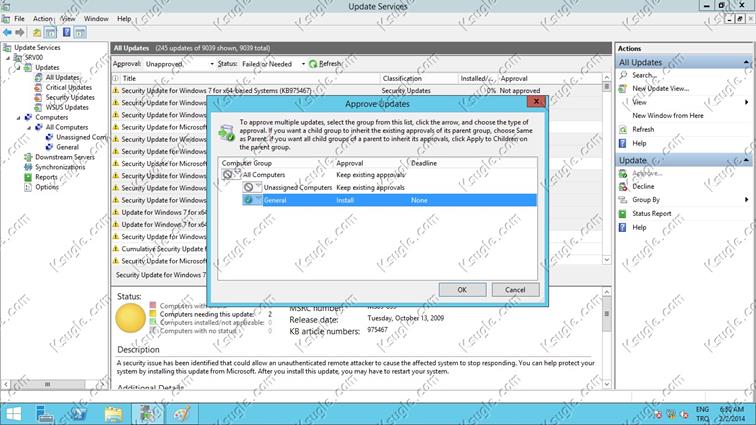Open Server Manager from the taskbar
Image resolution: width=756 pixels, height=425 pixels.
coord(44,414)
